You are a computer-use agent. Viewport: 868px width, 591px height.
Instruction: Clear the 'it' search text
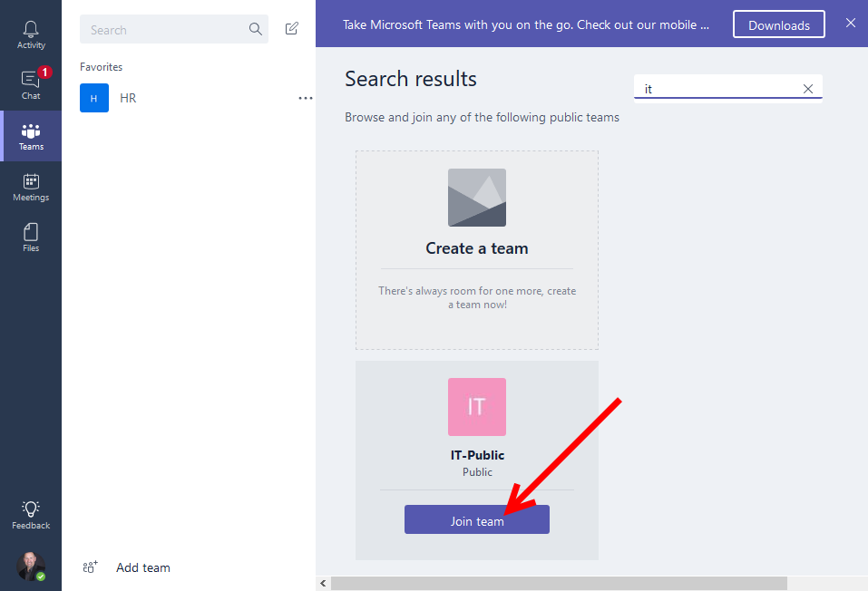(808, 89)
